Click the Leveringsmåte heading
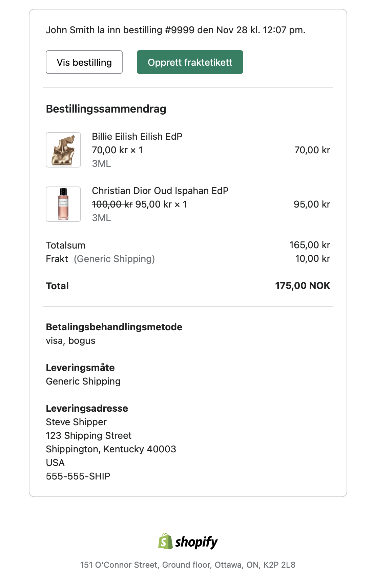 (80, 368)
